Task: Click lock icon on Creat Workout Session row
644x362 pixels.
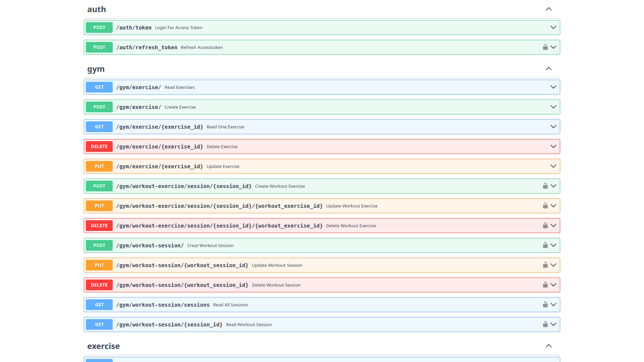Action: point(545,245)
